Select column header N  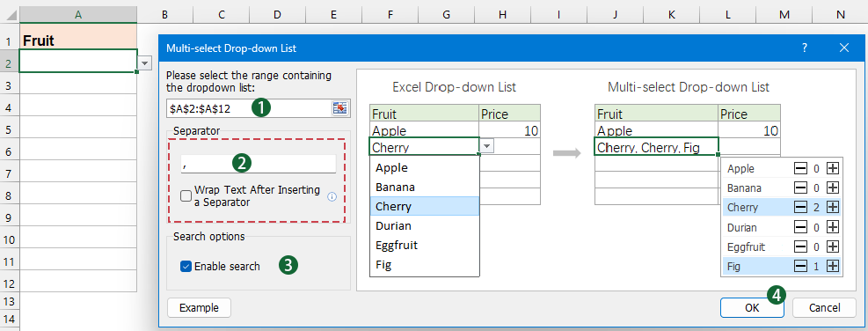[841, 15]
